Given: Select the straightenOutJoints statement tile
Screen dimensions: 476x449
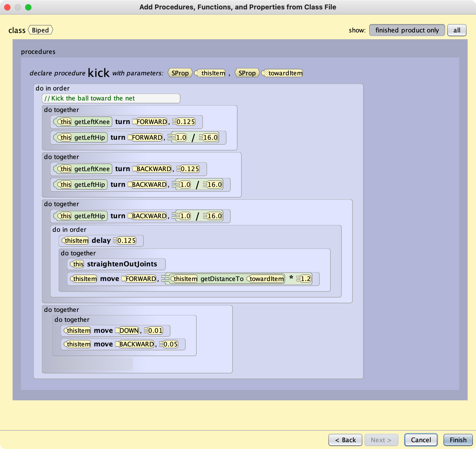Looking at the screenshot, I should tap(116, 264).
